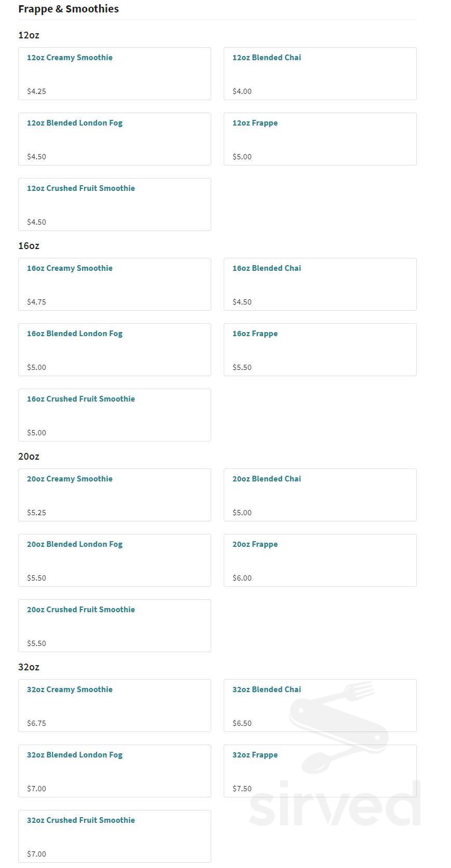
Task: View the 20oz Blended London Fog listing
Action: 75,544
